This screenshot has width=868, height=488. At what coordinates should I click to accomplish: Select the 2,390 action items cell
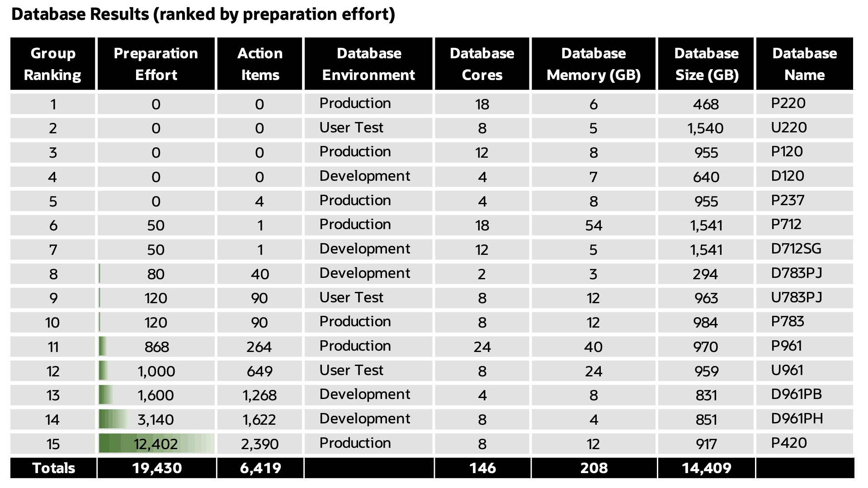pyautogui.click(x=259, y=444)
